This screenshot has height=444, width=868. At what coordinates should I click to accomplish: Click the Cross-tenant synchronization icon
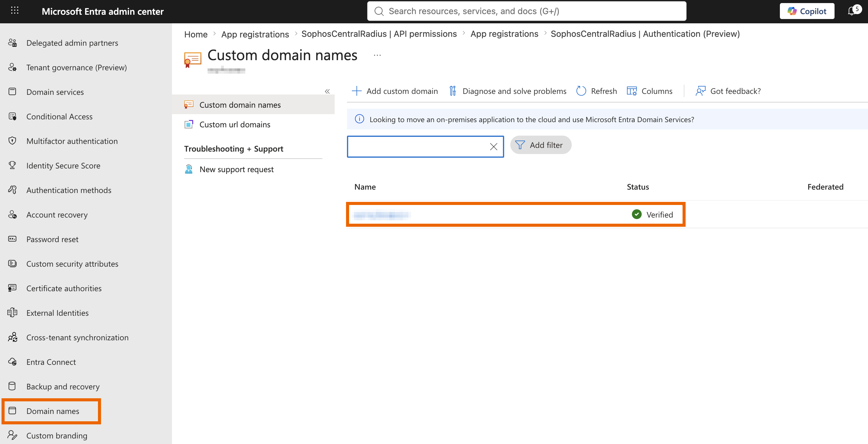(x=13, y=337)
